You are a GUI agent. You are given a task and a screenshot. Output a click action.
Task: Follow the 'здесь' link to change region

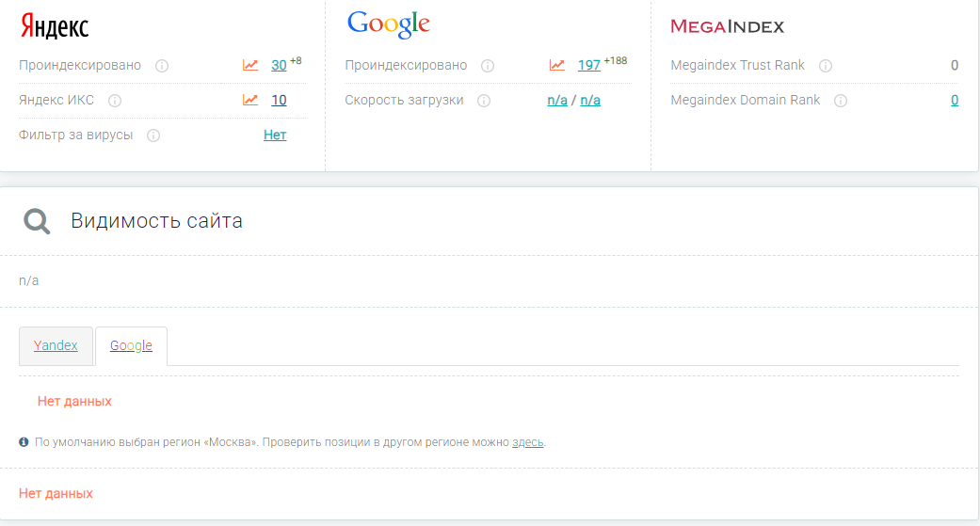tap(527, 441)
